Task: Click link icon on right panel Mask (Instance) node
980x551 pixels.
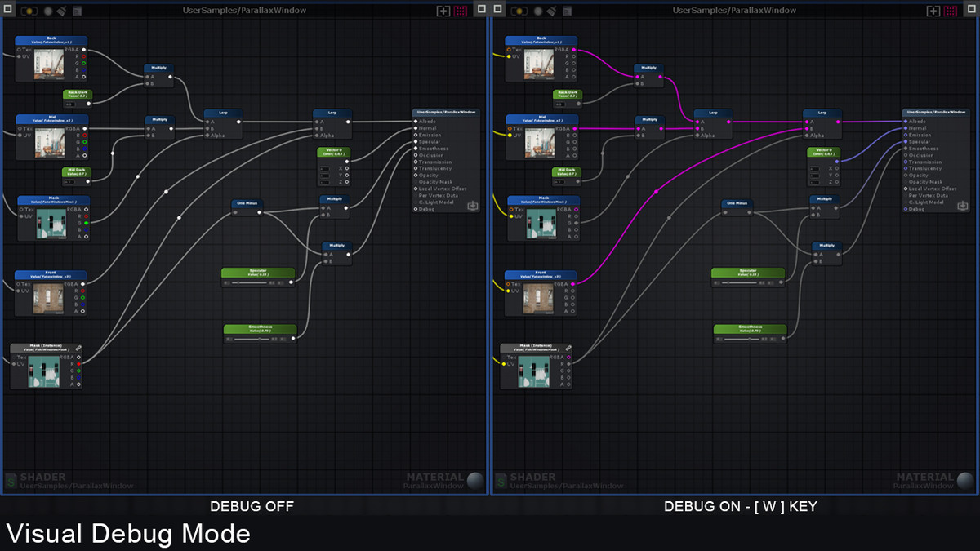Action: tap(569, 348)
